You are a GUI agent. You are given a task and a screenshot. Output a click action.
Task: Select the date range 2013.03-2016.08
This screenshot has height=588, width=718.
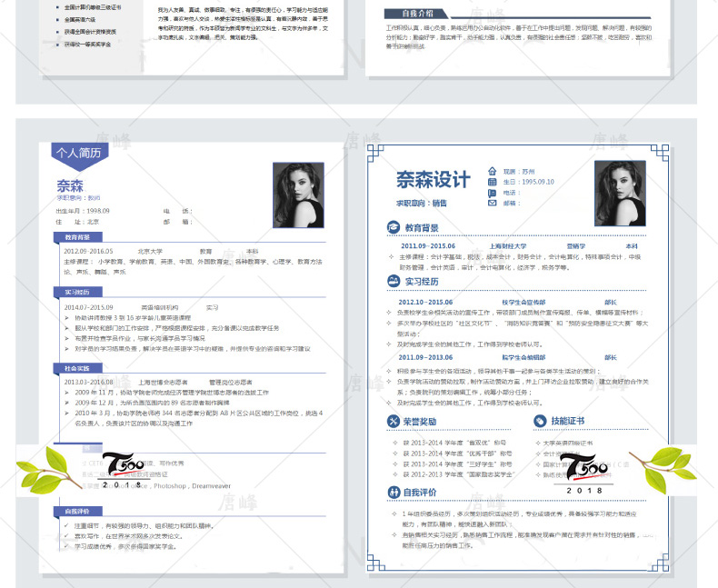(88, 382)
